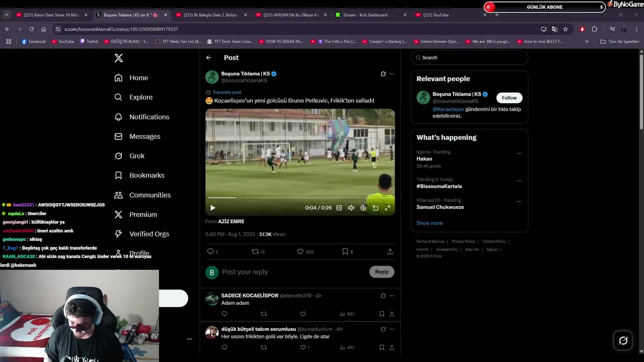Viewport: 644px width, 362px height.
Task: Open Communities in sidebar
Action: [x=142, y=195]
